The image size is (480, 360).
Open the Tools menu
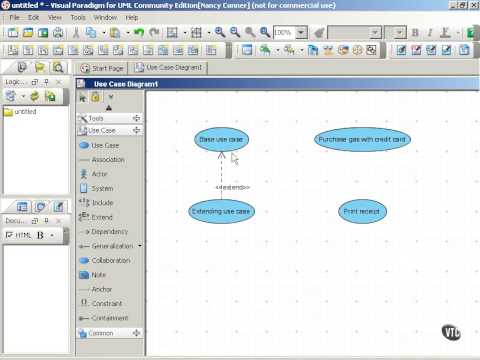tap(78, 17)
